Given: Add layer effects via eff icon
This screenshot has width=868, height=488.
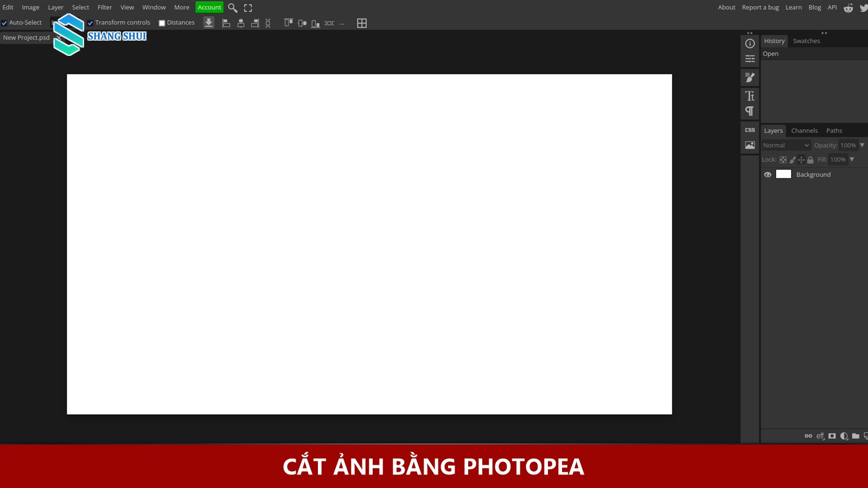Looking at the screenshot, I should (x=820, y=436).
